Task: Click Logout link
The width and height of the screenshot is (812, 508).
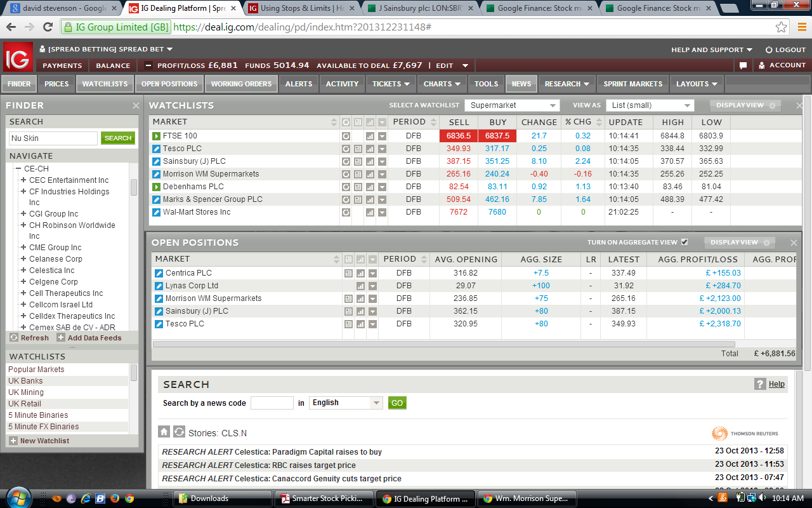Action: [785, 50]
